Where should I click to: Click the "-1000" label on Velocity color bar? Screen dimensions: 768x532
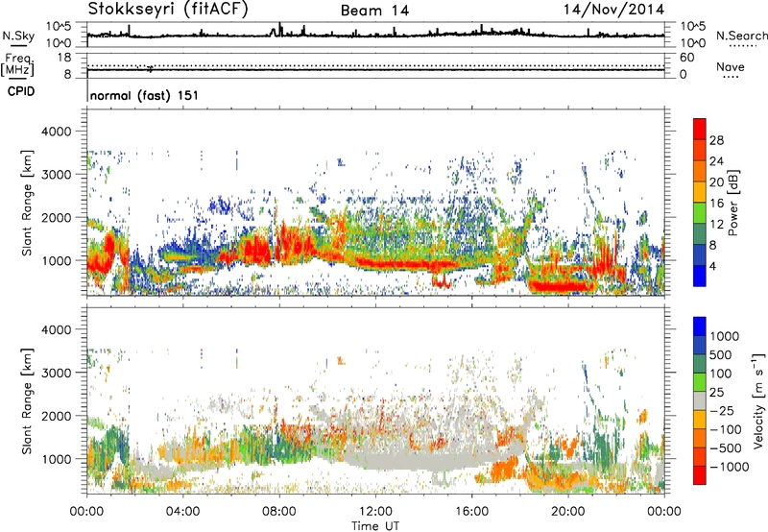(729, 467)
